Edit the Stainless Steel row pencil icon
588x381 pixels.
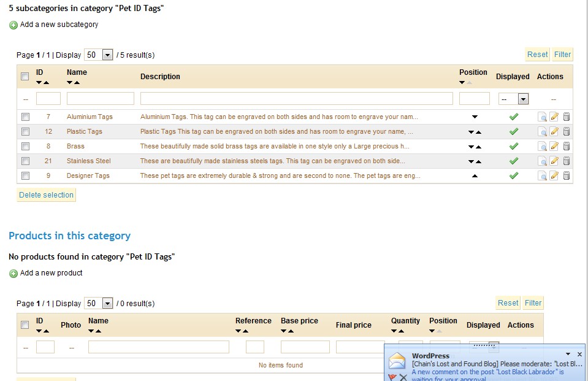point(554,161)
